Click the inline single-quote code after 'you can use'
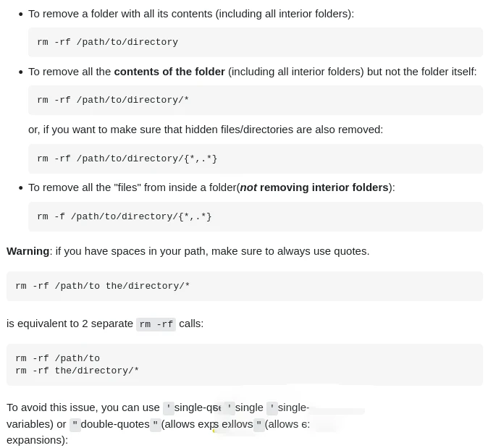This screenshot has height=448, width=488. point(169,408)
